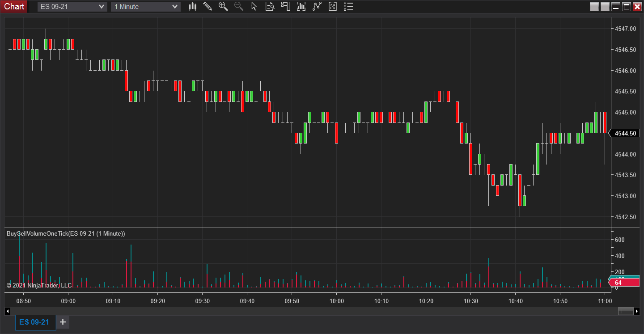Select the drawing tools pencil icon

208,6
